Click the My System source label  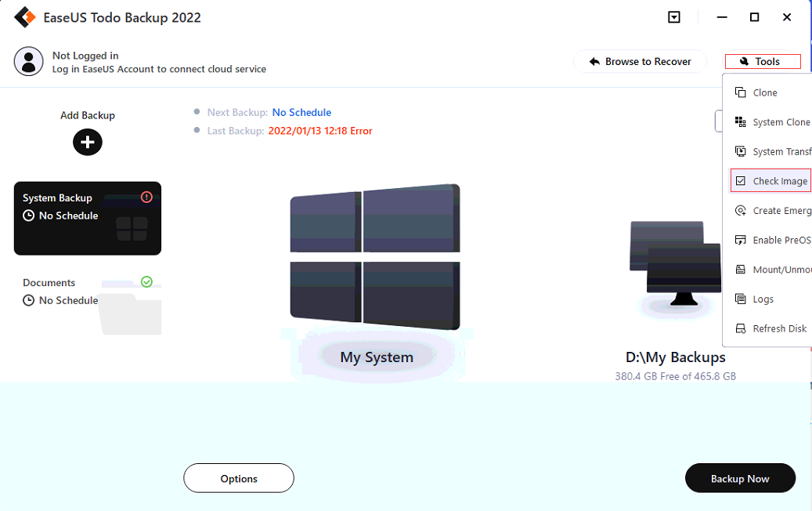(x=377, y=357)
